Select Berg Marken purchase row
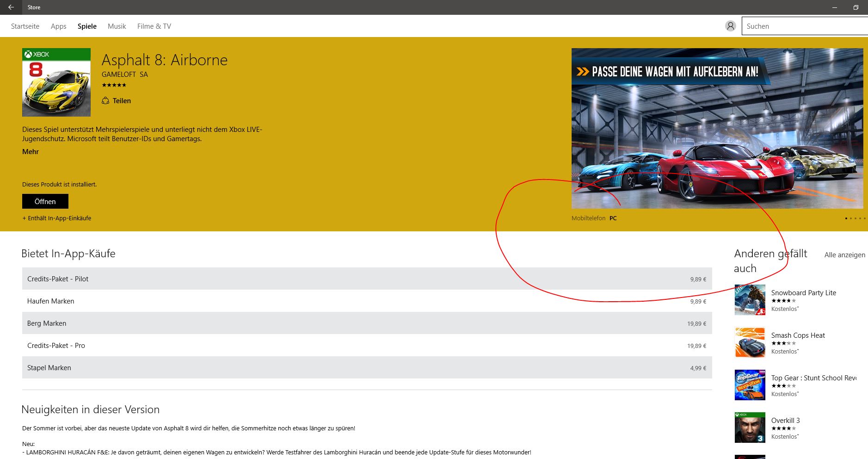 pyautogui.click(x=367, y=323)
